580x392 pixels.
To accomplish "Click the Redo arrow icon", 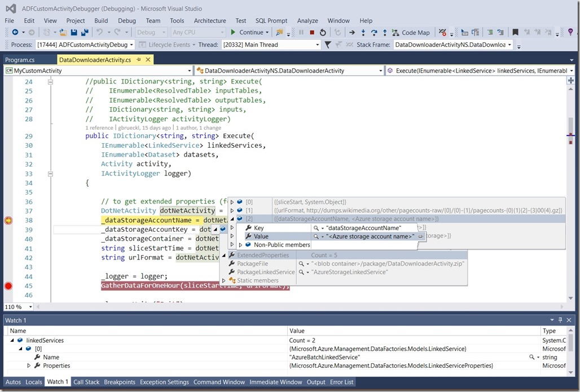I will coord(117,33).
